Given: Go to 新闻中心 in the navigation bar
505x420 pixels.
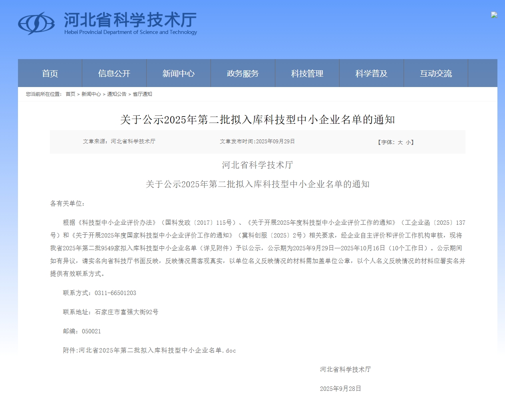Looking at the screenshot, I should 178,73.
